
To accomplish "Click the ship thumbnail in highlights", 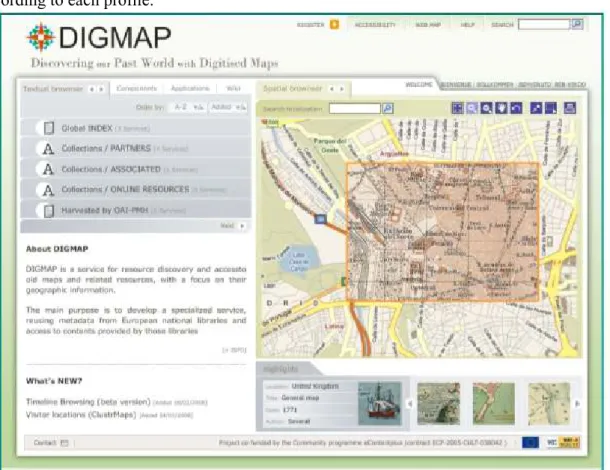I will pyautogui.click(x=379, y=403).
